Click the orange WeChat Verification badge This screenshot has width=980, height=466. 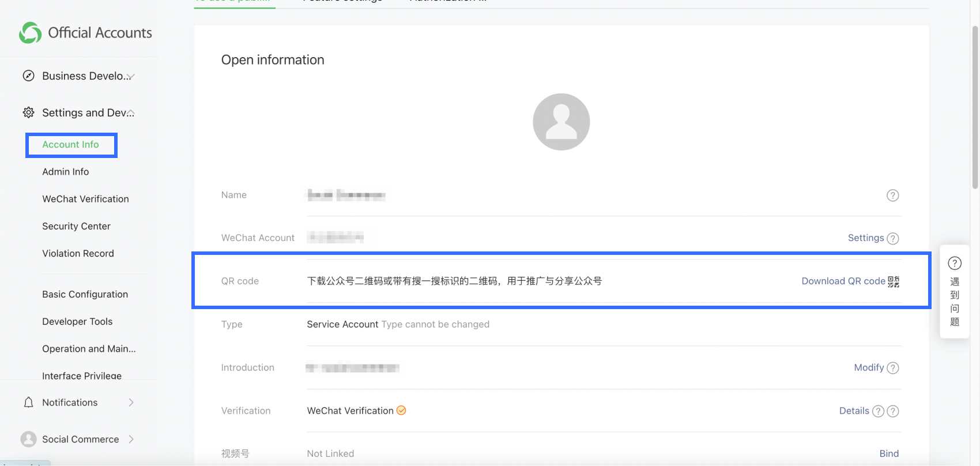point(401,411)
